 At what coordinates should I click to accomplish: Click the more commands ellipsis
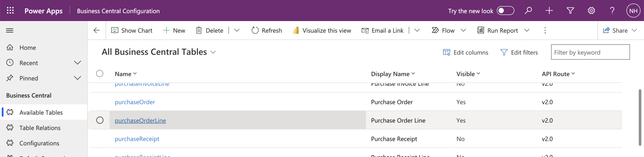tap(545, 31)
